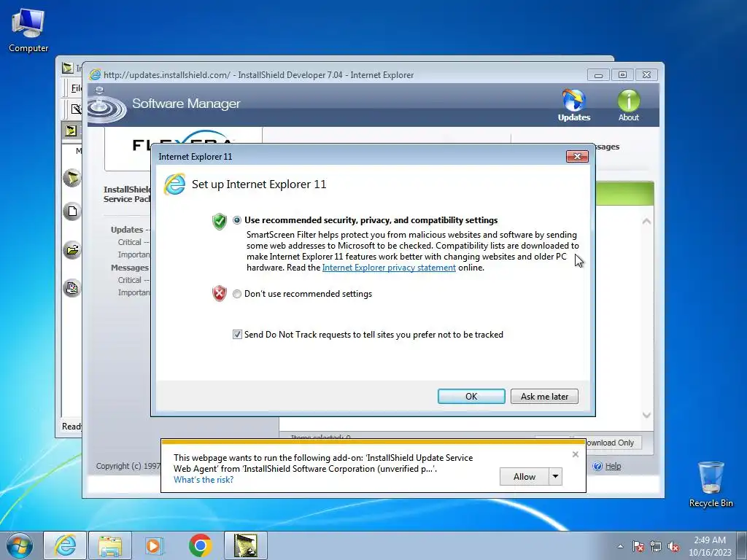Click the muted volume tray icon
This screenshot has width=747, height=560.
pos(673,546)
